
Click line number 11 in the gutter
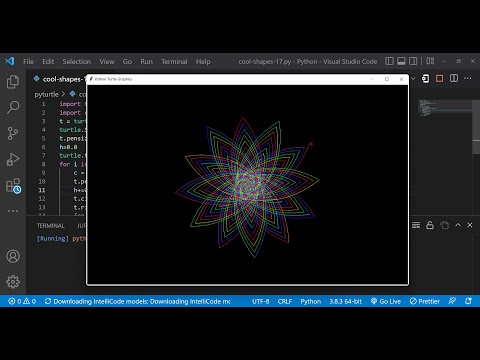pos(42,190)
